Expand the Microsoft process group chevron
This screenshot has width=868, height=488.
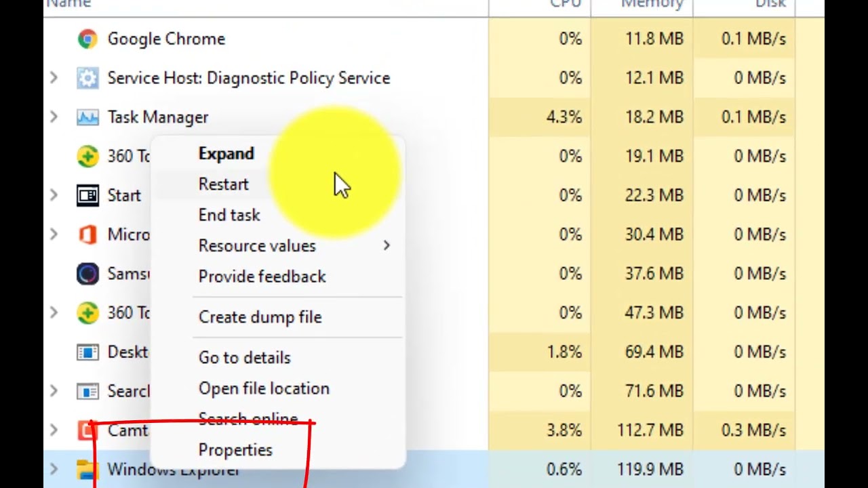(x=54, y=235)
